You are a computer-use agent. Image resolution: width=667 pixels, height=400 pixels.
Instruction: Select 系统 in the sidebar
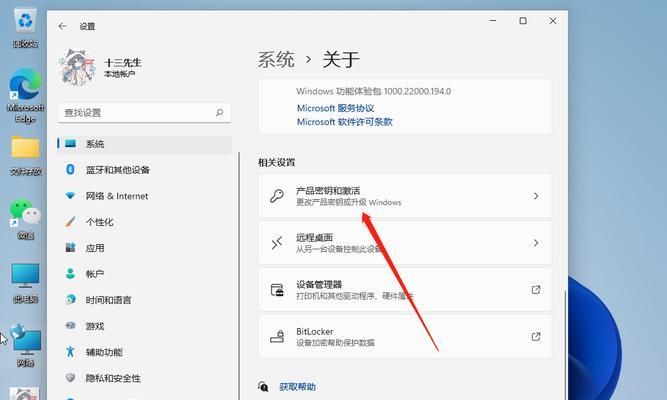tap(145, 144)
